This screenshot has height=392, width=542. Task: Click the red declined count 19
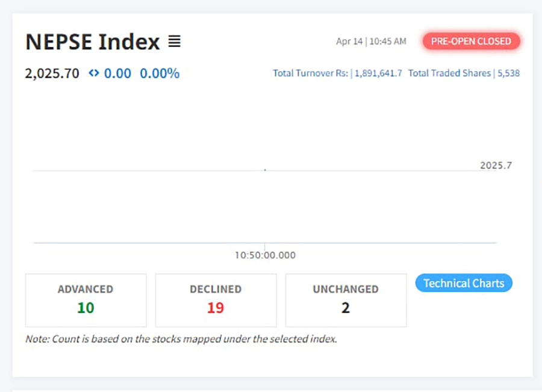[x=216, y=308]
